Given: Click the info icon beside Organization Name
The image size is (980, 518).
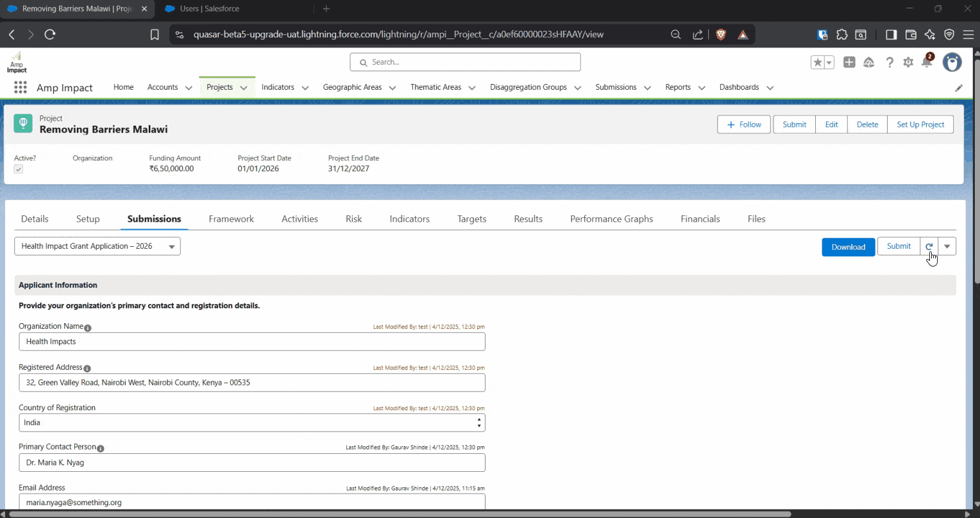Looking at the screenshot, I should pos(88,328).
